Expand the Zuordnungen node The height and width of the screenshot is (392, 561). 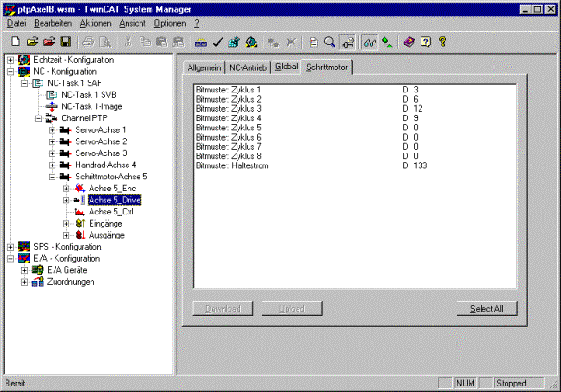tap(24, 282)
